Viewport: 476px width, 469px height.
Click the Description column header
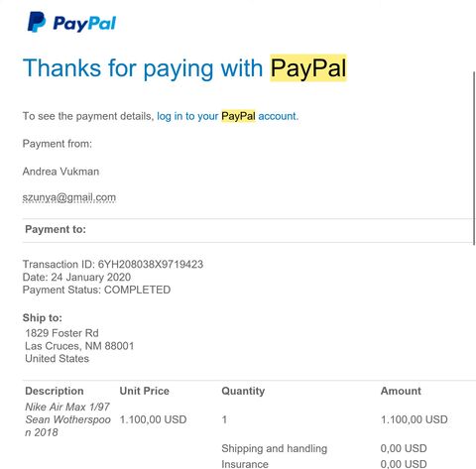point(55,391)
